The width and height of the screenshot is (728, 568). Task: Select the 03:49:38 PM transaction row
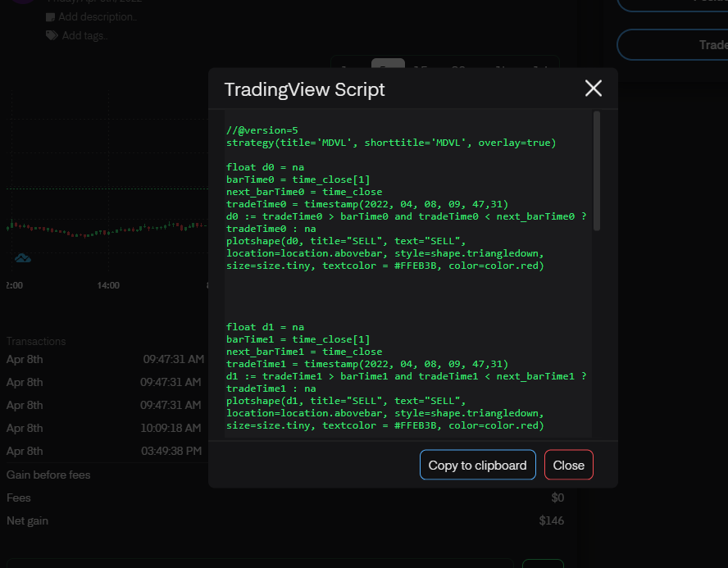pyautogui.click(x=104, y=451)
